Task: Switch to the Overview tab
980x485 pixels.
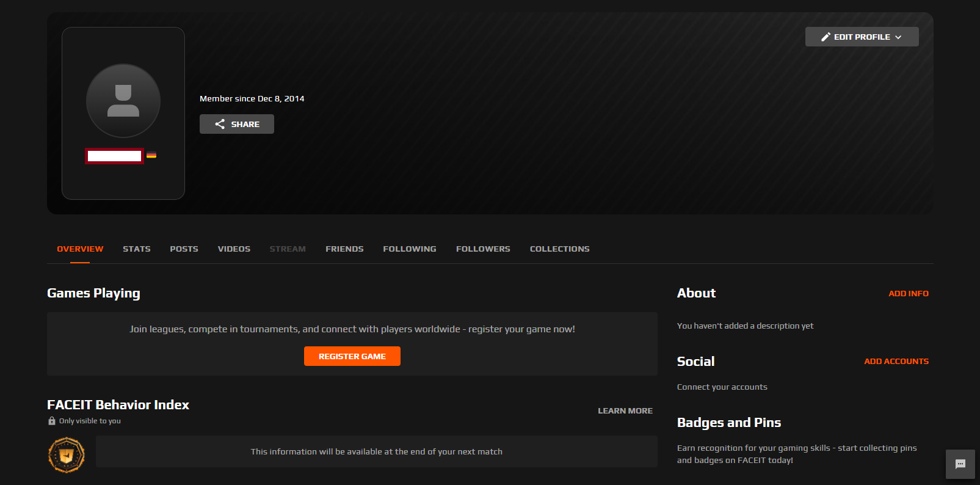Action: point(80,249)
